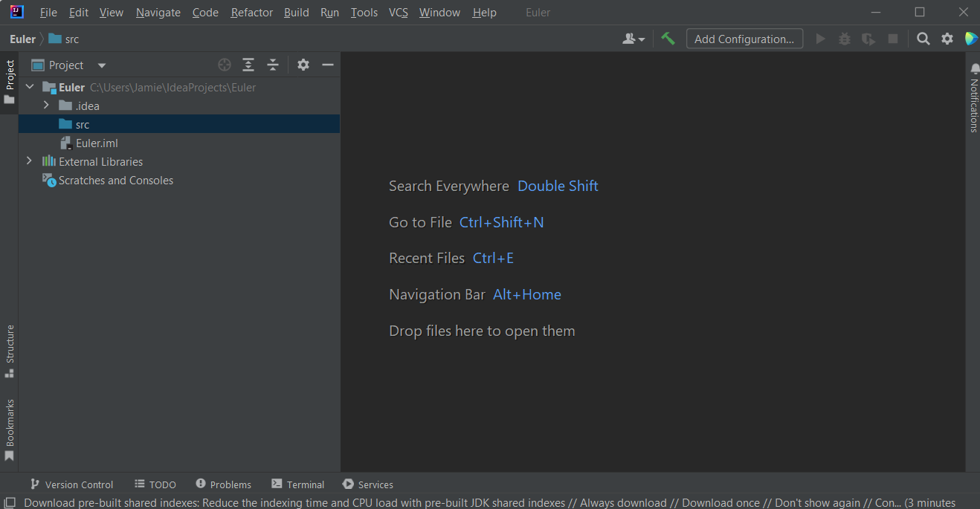980x509 pixels.
Task: Click the .idea folder icon
Action: pyautogui.click(x=65, y=106)
